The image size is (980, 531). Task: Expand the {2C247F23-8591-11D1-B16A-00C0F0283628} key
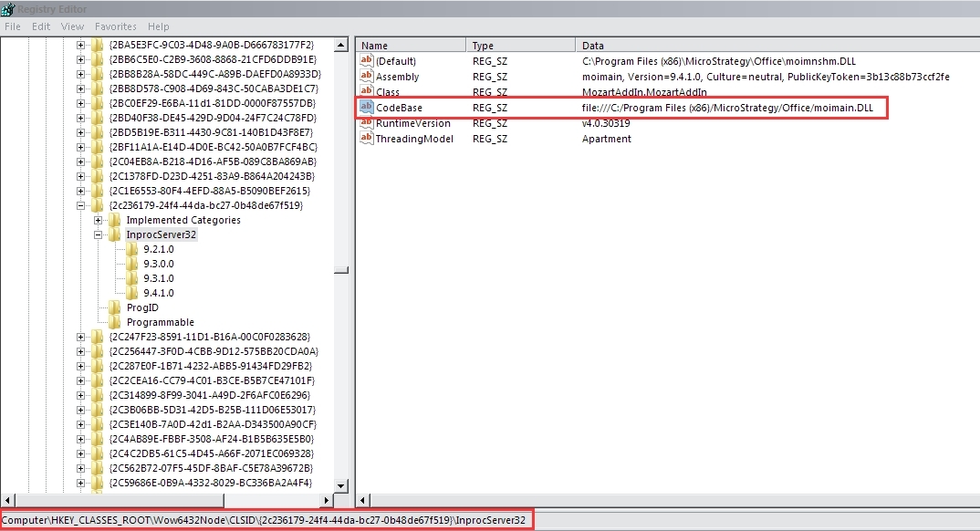point(81,337)
